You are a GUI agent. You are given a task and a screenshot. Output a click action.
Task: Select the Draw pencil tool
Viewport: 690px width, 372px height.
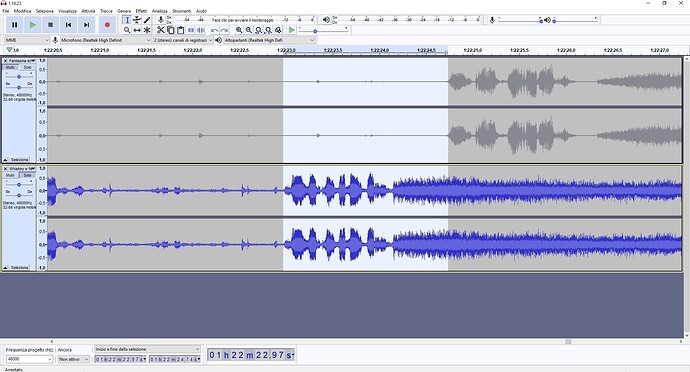[147, 20]
